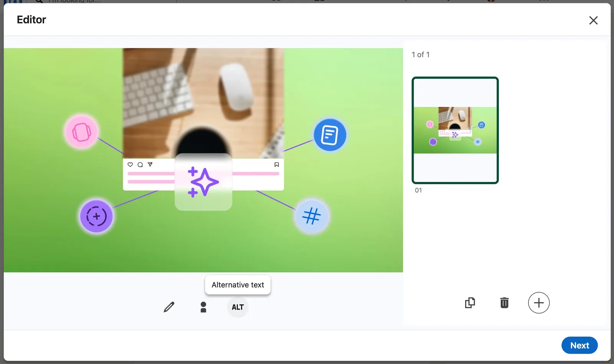Viewport: 614px width, 364px height.
Task: Delete the current image with the trash icon
Action: point(504,303)
